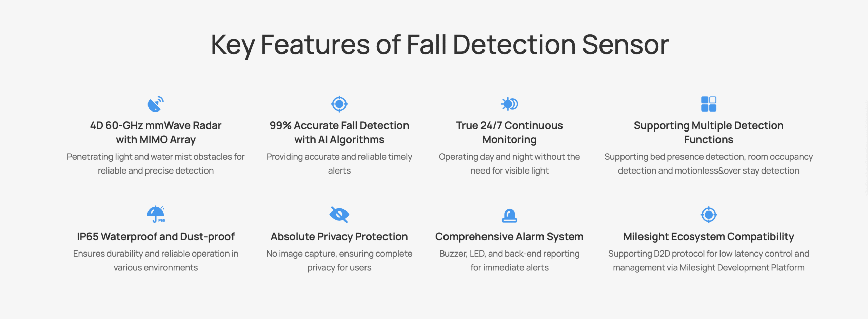Click the Milesight Ecosystem target icon
This screenshot has height=323, width=868.
[708, 215]
